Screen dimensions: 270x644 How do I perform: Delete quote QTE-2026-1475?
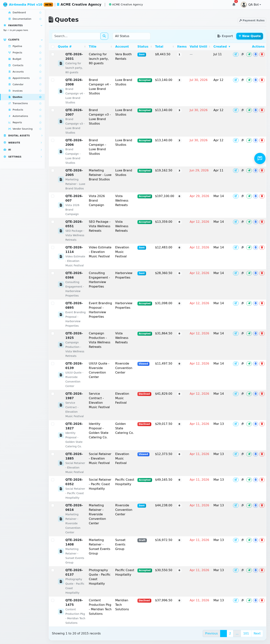(x=262, y=600)
